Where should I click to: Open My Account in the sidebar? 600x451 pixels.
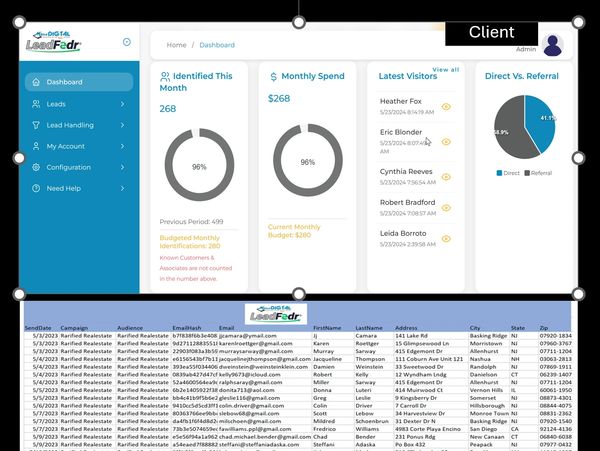point(79,146)
